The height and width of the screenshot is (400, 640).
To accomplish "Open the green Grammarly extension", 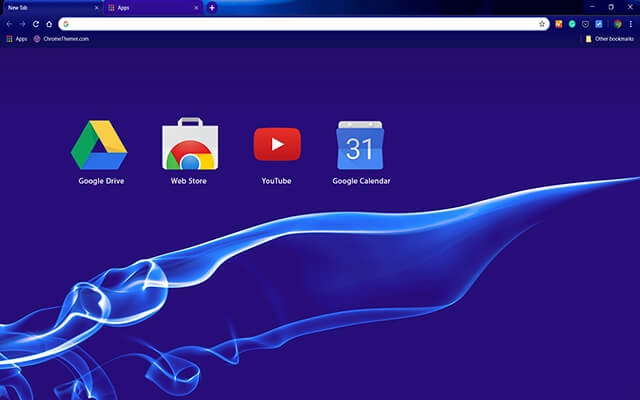I will click(x=572, y=24).
